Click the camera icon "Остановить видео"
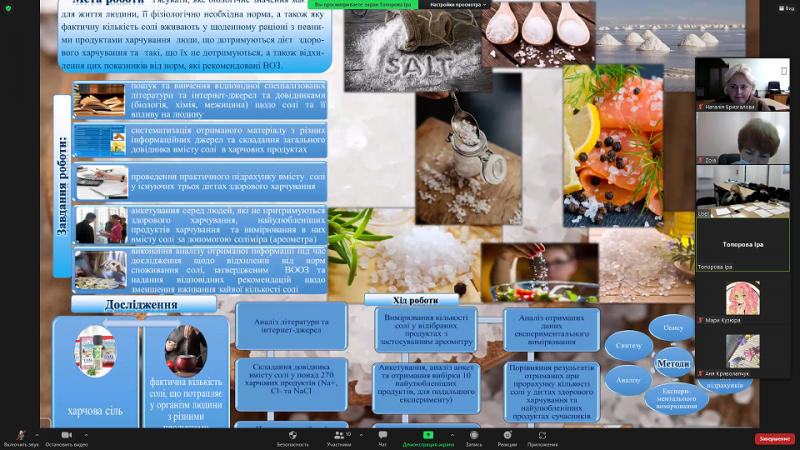The width and height of the screenshot is (800, 450). tap(66, 435)
